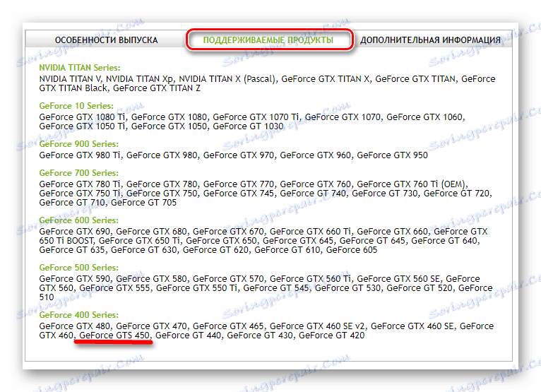Click the GeForce GTX 745 text
The image size is (541, 392).
239,194
